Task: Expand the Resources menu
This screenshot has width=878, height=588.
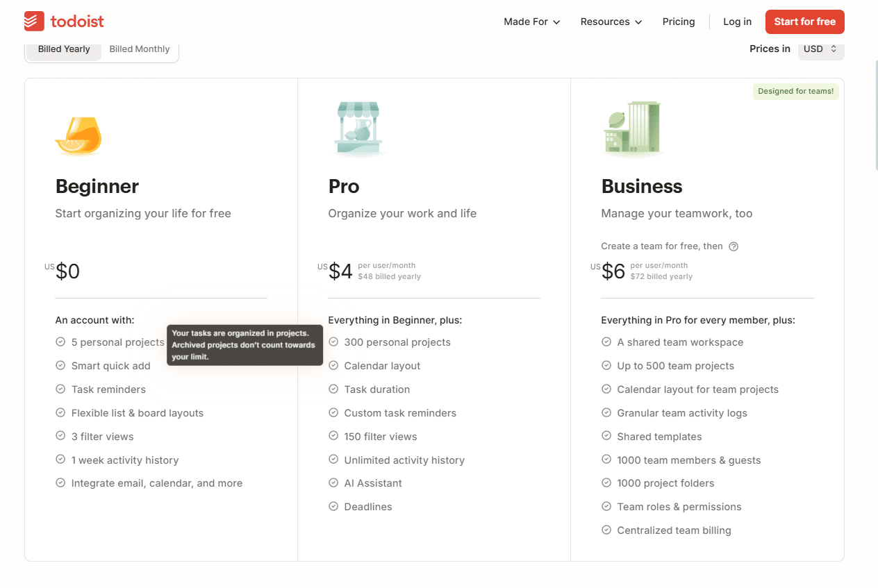Action: 611,22
